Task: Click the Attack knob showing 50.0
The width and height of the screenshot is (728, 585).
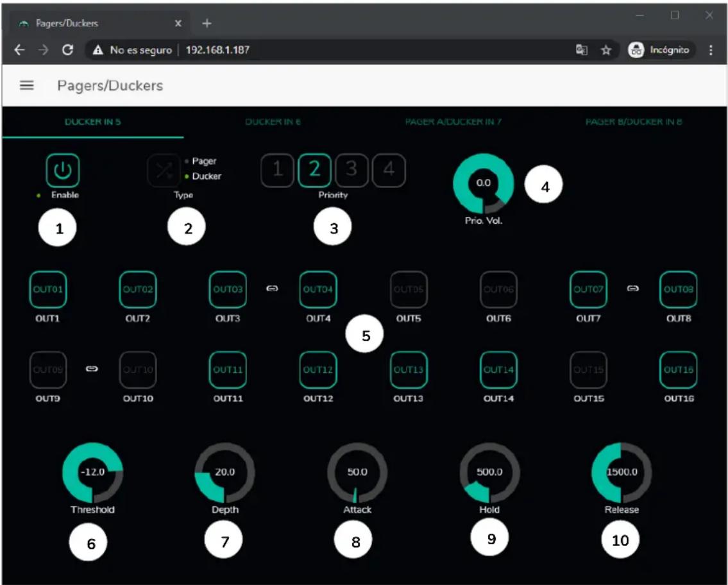Action: tap(357, 473)
